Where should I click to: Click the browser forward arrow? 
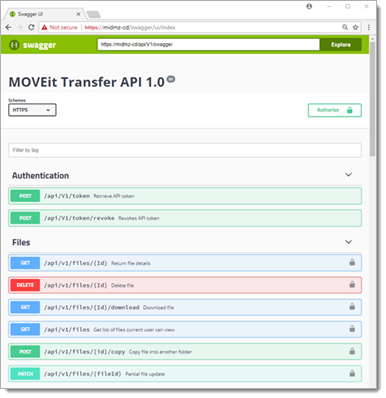[20, 27]
